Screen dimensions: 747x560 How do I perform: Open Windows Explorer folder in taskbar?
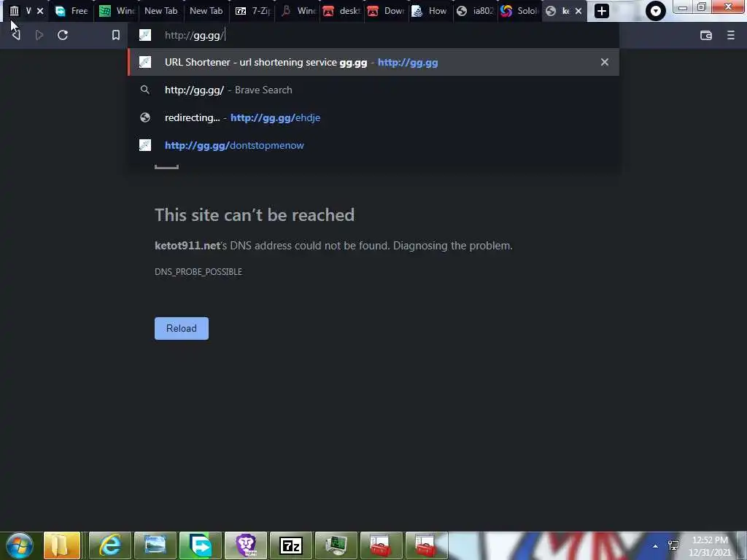coord(62,545)
